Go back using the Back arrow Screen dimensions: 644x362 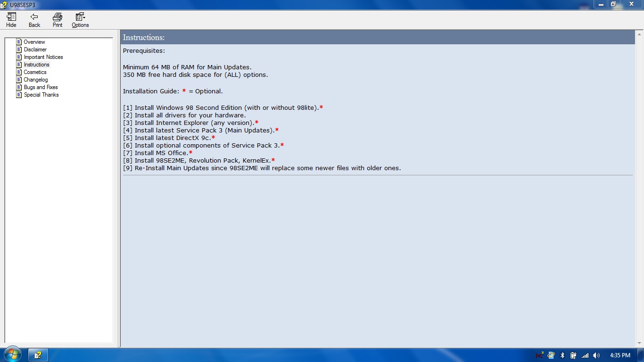point(34,20)
